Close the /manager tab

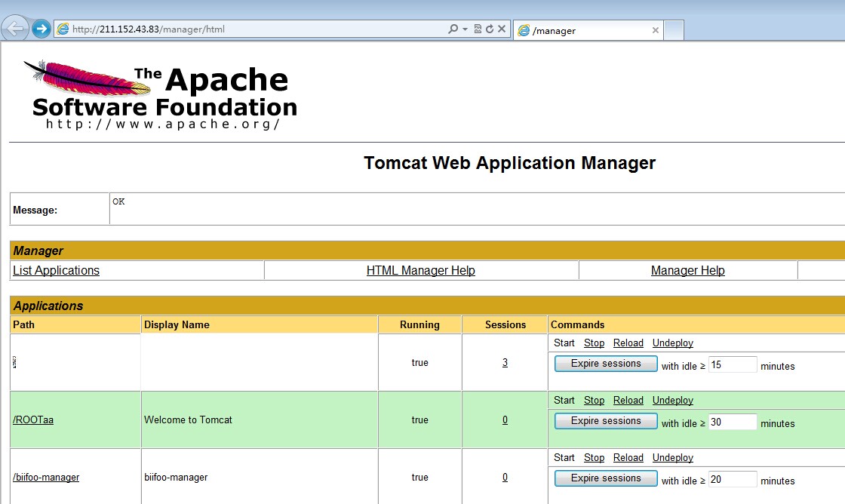click(656, 30)
